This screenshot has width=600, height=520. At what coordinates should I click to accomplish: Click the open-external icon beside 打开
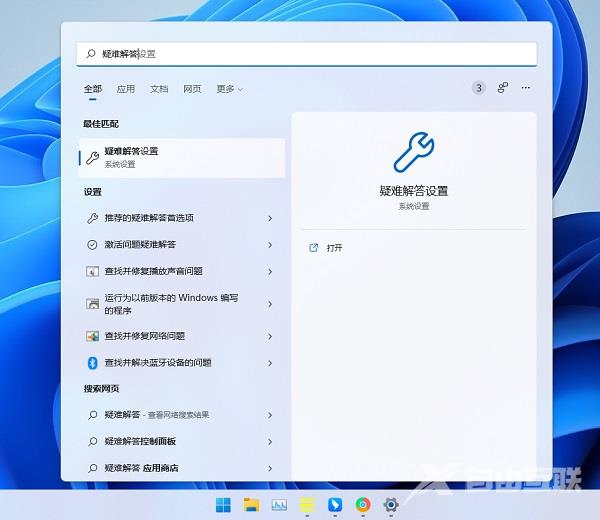click(x=313, y=248)
